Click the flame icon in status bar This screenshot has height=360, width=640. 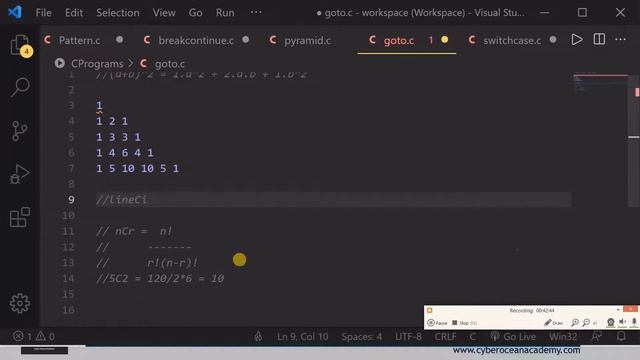258,336
